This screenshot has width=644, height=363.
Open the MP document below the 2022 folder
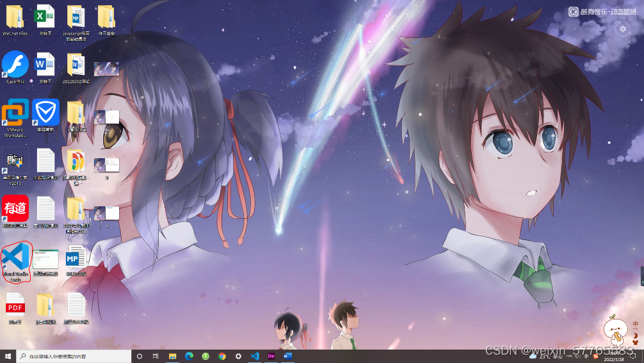point(76,261)
